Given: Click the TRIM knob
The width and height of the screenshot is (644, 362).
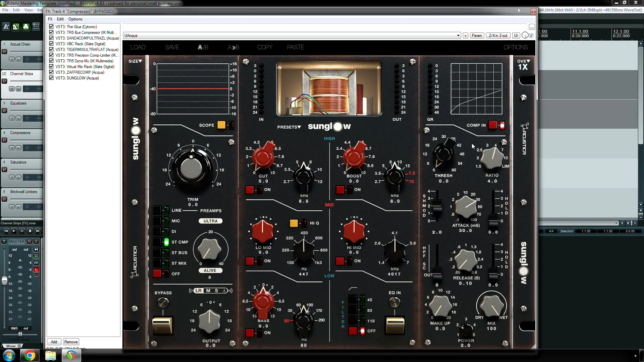Looking at the screenshot, I should 192,169.
